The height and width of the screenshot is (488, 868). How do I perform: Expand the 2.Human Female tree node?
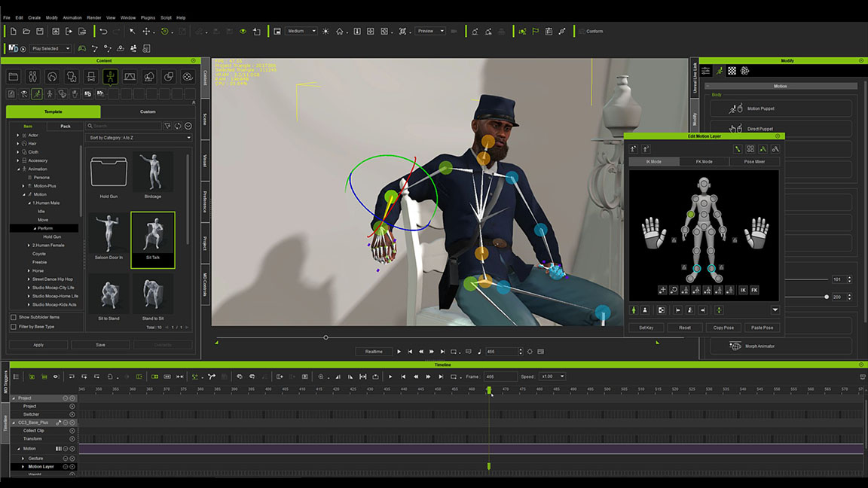point(29,245)
